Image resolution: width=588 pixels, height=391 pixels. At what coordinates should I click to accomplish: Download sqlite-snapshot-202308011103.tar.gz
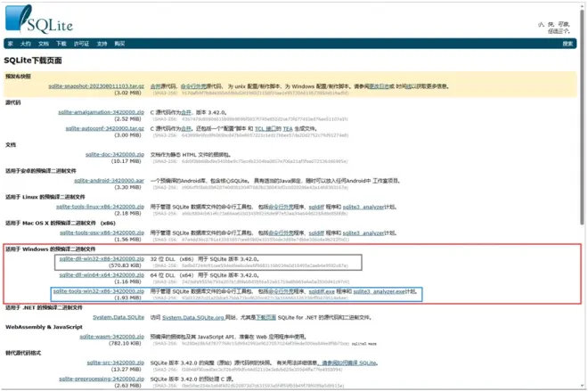[x=96, y=86]
